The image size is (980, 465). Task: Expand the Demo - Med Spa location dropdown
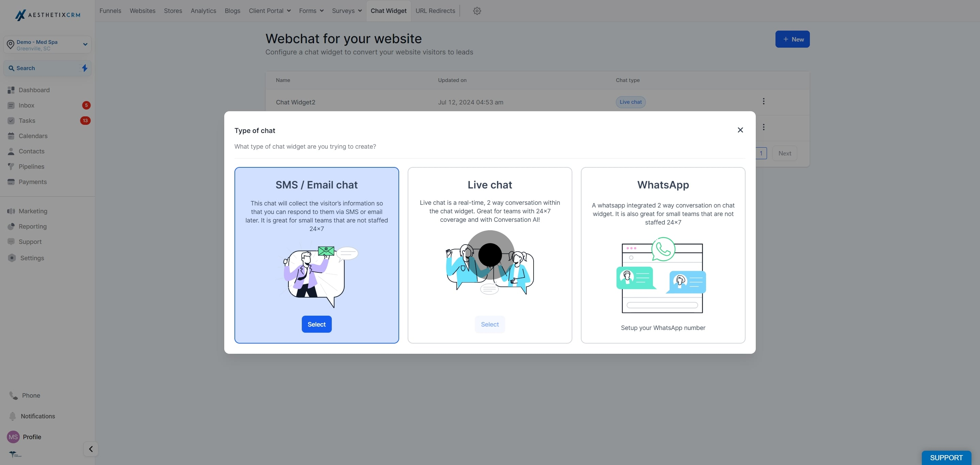point(85,45)
